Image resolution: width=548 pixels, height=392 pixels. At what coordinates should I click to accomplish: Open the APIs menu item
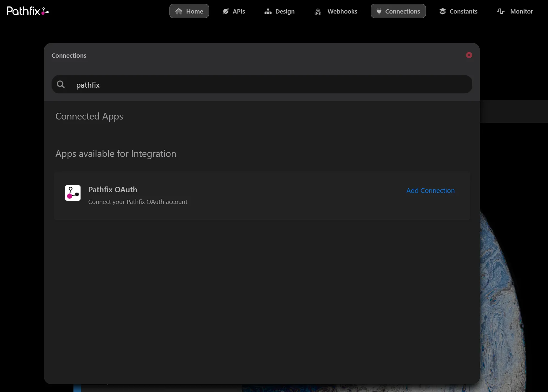coord(234,11)
